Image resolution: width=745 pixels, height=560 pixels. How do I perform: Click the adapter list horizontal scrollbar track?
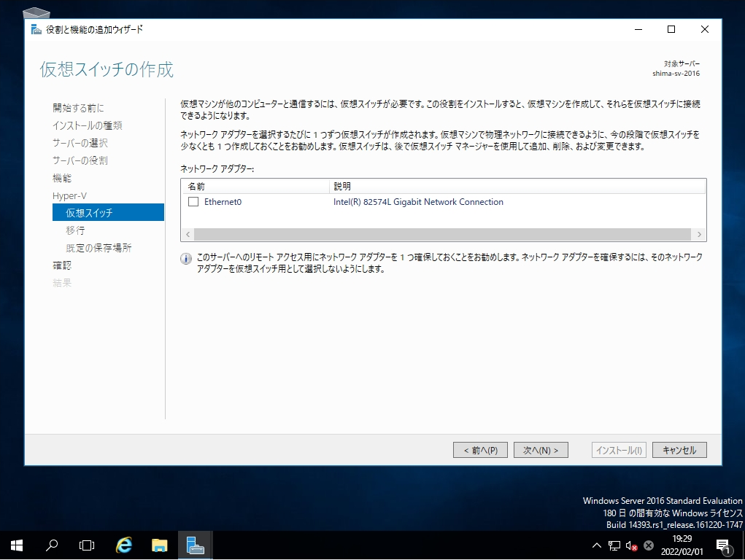click(x=442, y=234)
